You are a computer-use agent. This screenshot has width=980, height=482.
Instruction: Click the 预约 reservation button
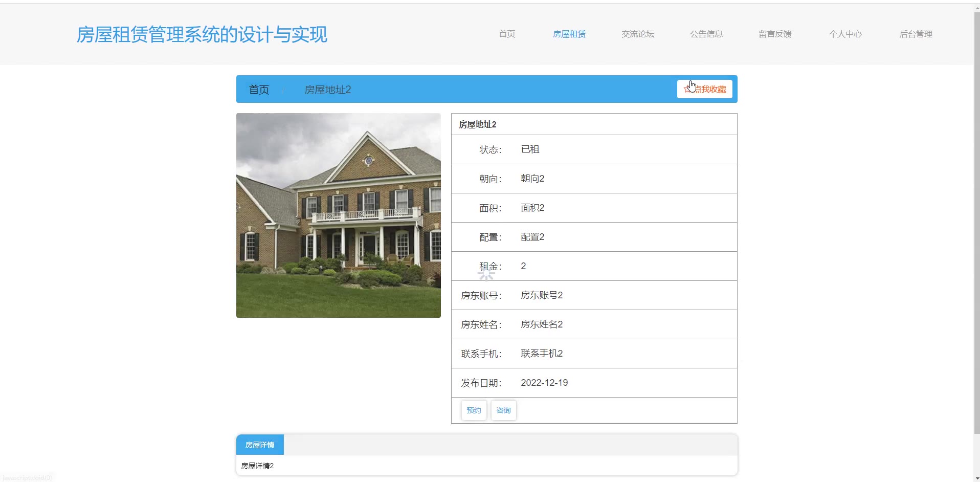pyautogui.click(x=474, y=410)
